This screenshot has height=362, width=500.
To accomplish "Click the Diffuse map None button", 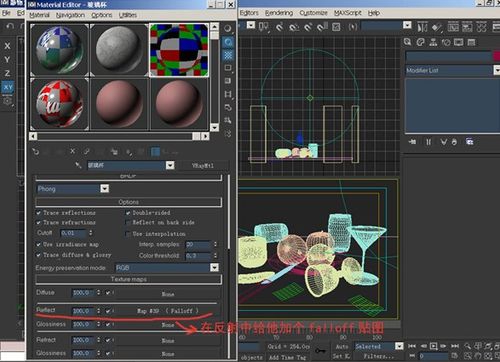I will pyautogui.click(x=168, y=294).
